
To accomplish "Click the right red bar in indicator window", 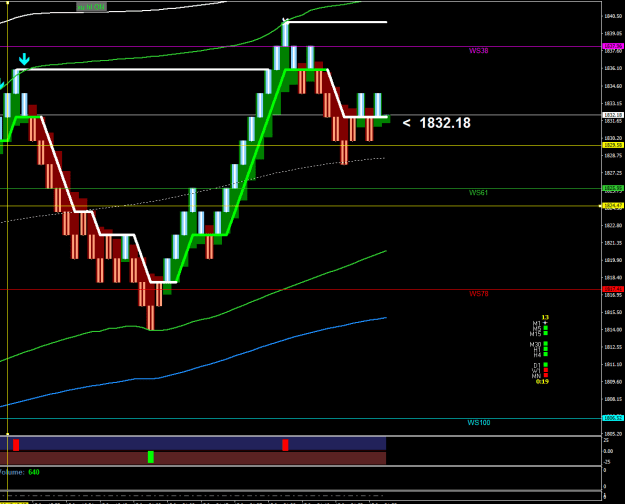I will 285,445.
